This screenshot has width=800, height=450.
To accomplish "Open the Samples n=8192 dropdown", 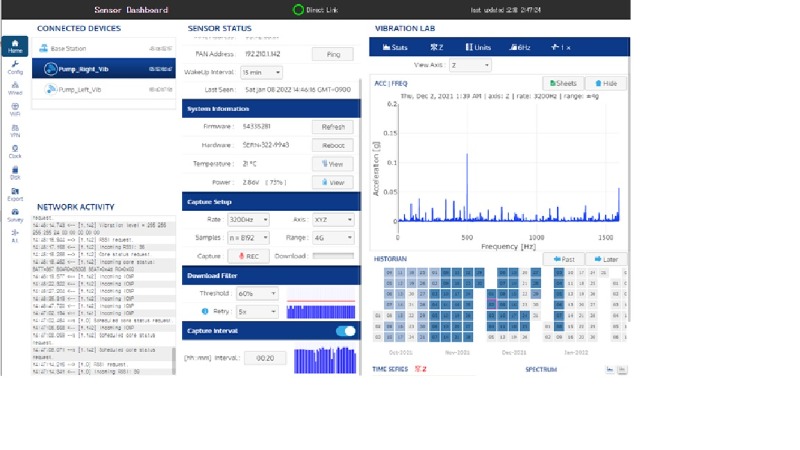I will pos(248,237).
